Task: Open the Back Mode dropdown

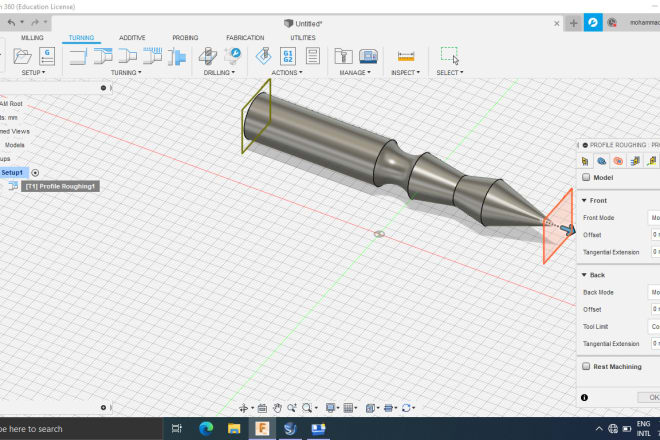Action: 654,292
